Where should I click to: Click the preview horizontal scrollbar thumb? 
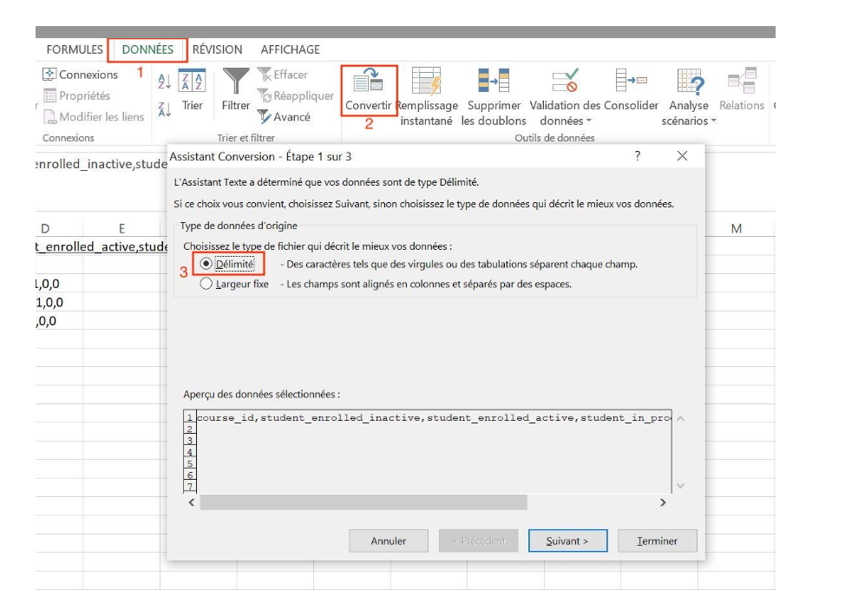click(x=364, y=502)
